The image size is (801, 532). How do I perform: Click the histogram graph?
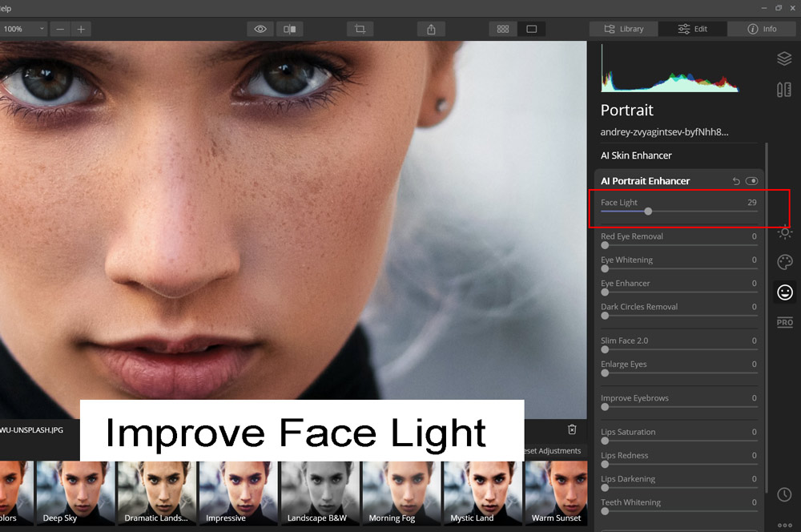(x=670, y=68)
